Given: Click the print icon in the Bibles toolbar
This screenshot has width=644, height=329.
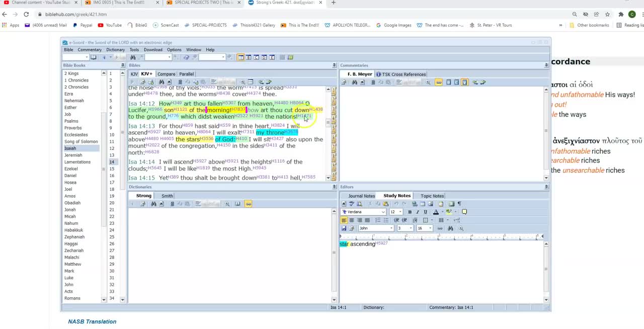Looking at the screenshot, I should 142,82.
